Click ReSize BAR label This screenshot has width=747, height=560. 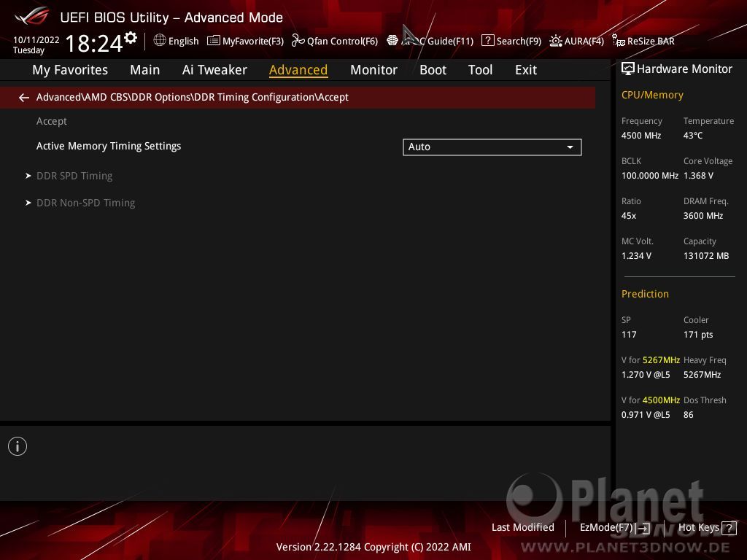(x=651, y=41)
